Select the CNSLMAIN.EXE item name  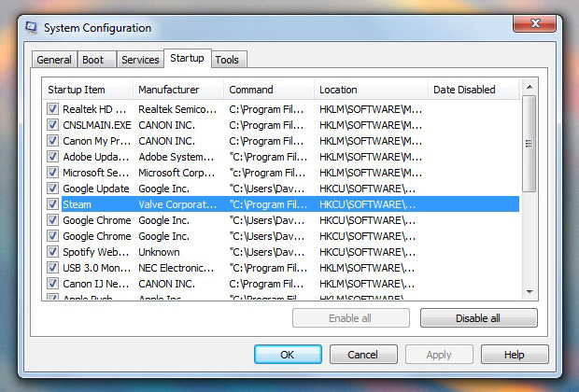click(x=97, y=125)
